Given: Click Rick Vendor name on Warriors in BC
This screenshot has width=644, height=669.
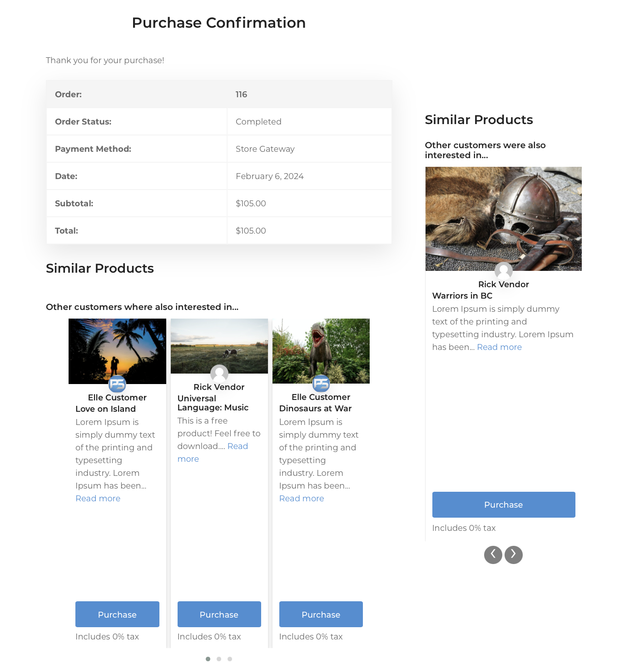Looking at the screenshot, I should (x=504, y=285).
